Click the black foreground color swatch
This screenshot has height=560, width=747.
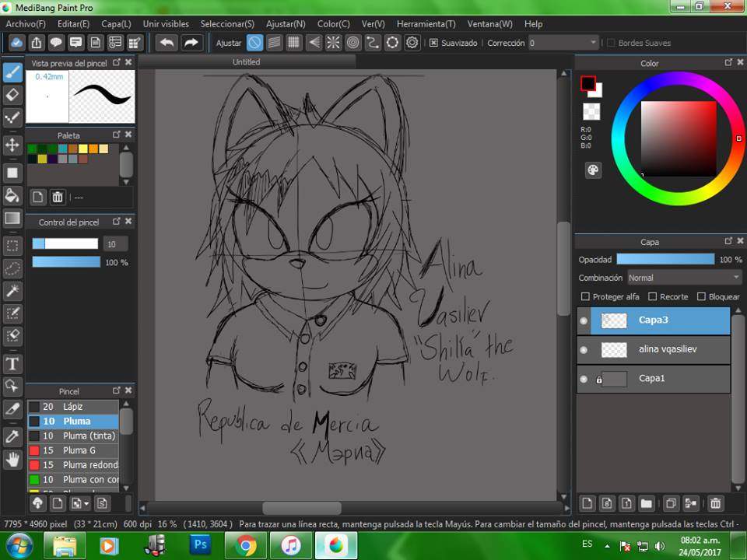point(588,84)
